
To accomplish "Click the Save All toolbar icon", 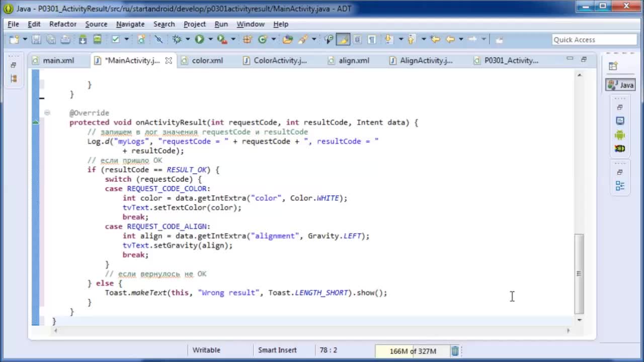I will pyautogui.click(x=51, y=39).
